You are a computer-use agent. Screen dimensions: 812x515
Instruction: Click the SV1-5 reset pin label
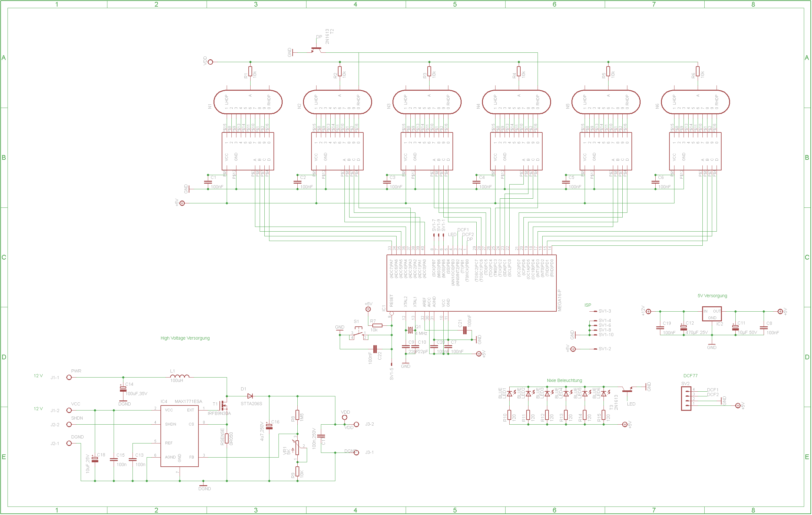pyautogui.click(x=392, y=374)
